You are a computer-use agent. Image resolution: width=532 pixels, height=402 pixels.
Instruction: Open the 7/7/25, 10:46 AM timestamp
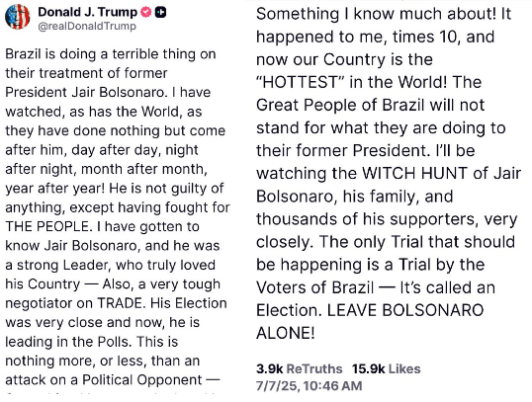pos(310,386)
